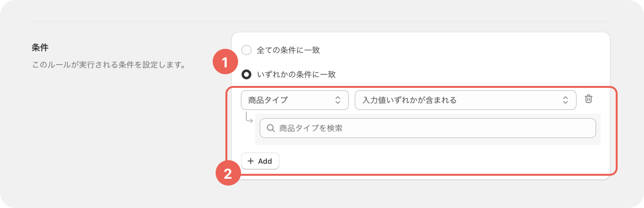Click the up-down chevron on 商品タイプ selector
Image resolution: width=644 pixels, height=208 pixels.
pos(338,100)
